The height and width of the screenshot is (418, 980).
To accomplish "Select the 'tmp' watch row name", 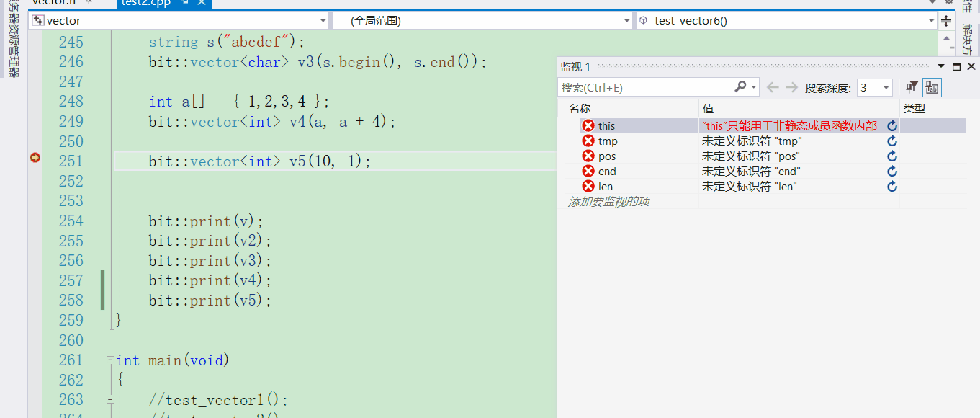I will [x=608, y=141].
